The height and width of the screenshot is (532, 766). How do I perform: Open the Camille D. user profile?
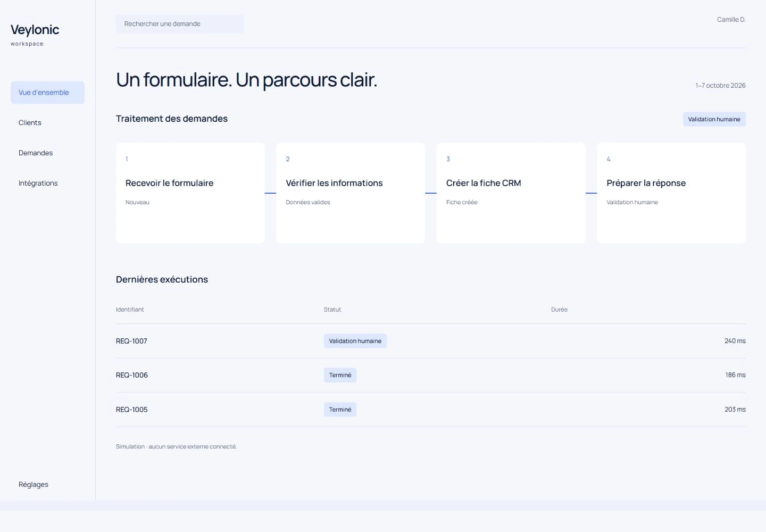point(731,20)
